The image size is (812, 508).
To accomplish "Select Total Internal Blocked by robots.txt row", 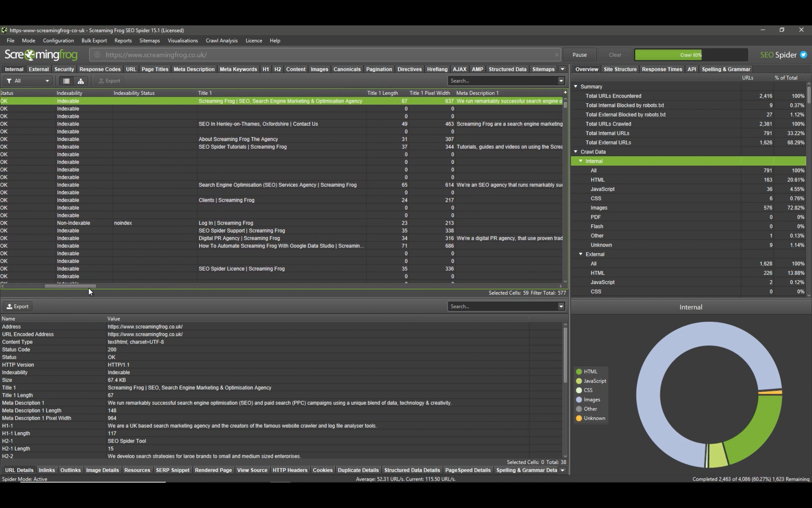I will pyautogui.click(x=689, y=105).
